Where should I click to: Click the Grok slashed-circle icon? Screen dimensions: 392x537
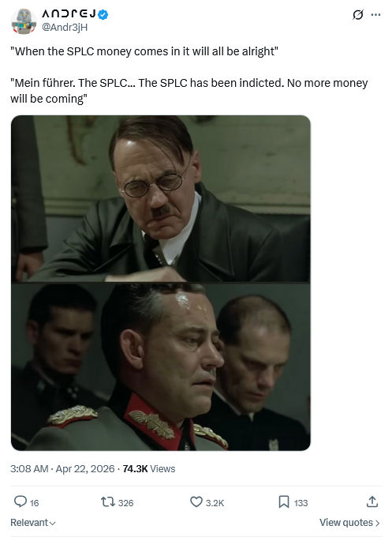[358, 15]
